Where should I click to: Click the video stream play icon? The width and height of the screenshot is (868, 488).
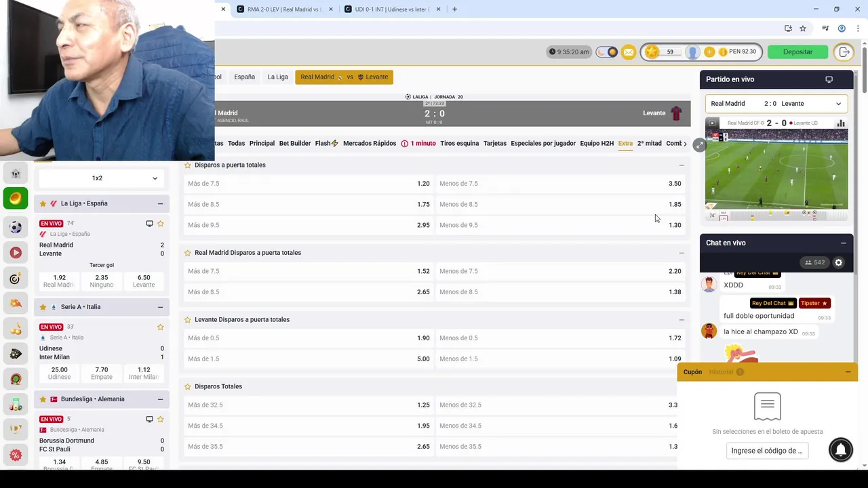(x=712, y=123)
